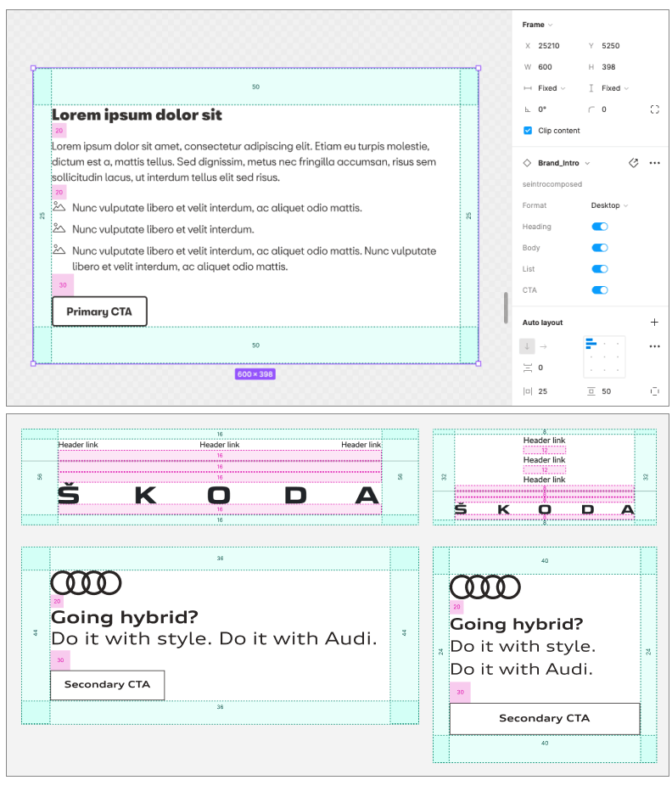Disable the List toggle

(599, 269)
